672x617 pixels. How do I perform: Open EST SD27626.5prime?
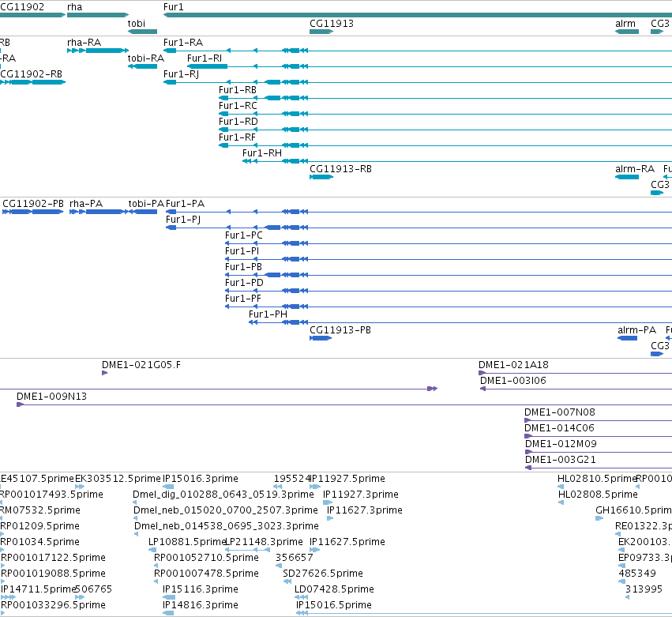[323, 574]
